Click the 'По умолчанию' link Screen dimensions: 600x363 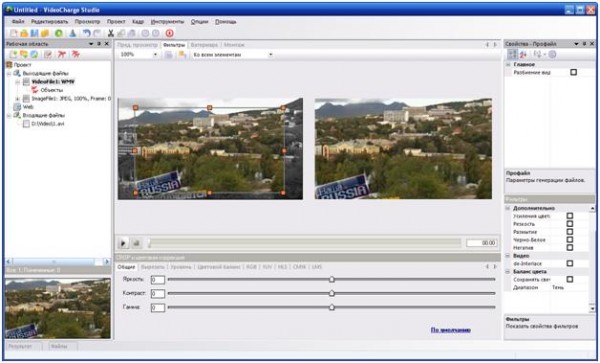(451, 330)
